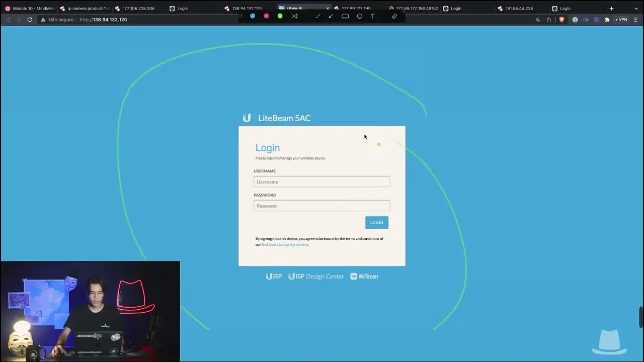Choose the arrow drawing tool
This screenshot has width=644, height=362.
tap(331, 16)
